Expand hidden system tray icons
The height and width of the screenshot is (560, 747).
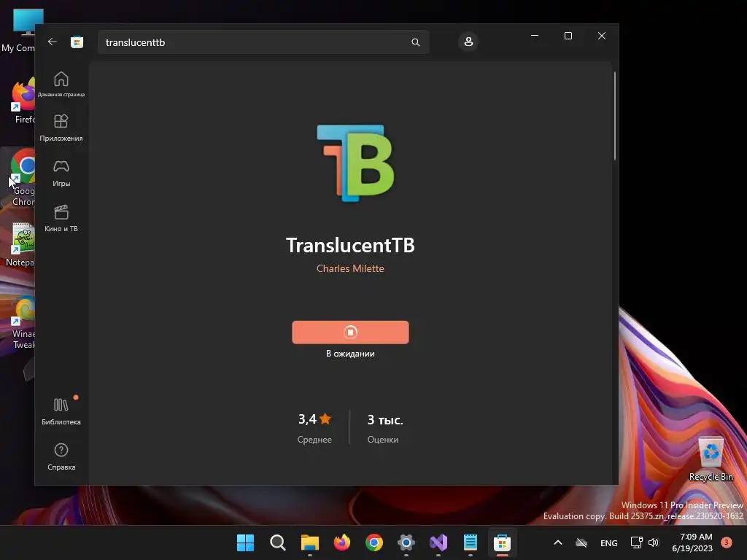pos(558,542)
